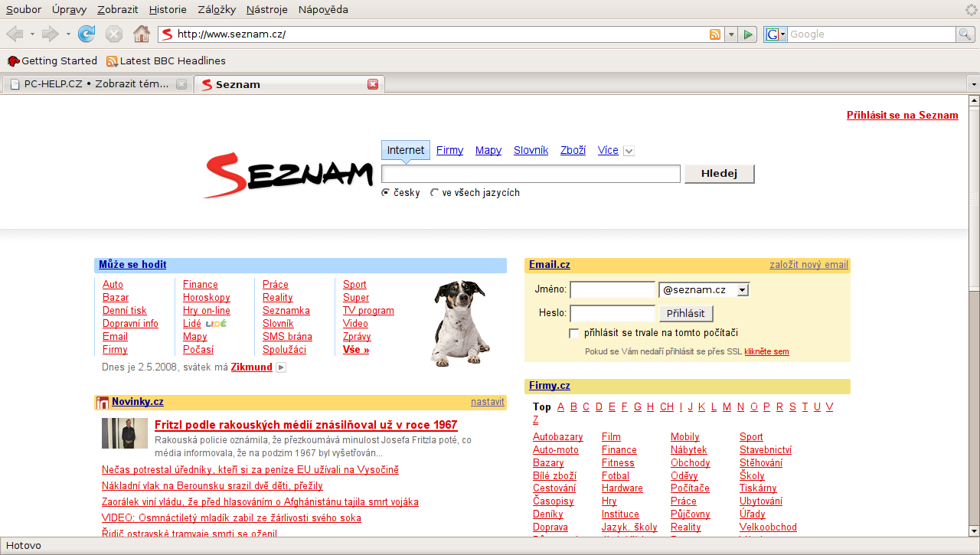980x555 pixels.
Task: Open the "Přihlásit se na Seznam" link
Action: point(902,116)
